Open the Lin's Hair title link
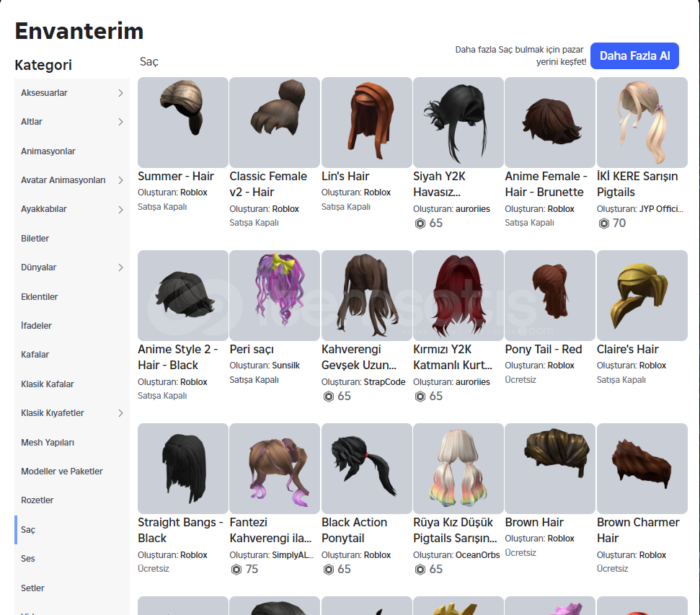700x615 pixels. 345,177
